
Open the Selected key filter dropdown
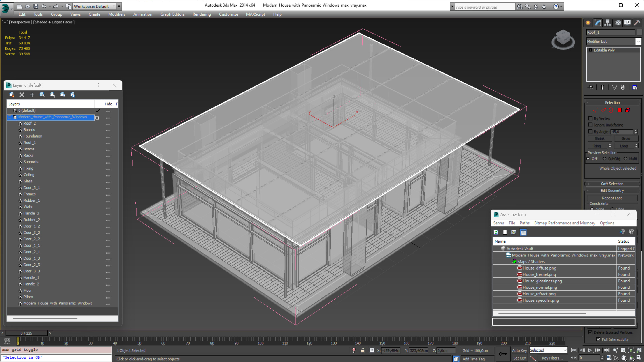[548, 350]
